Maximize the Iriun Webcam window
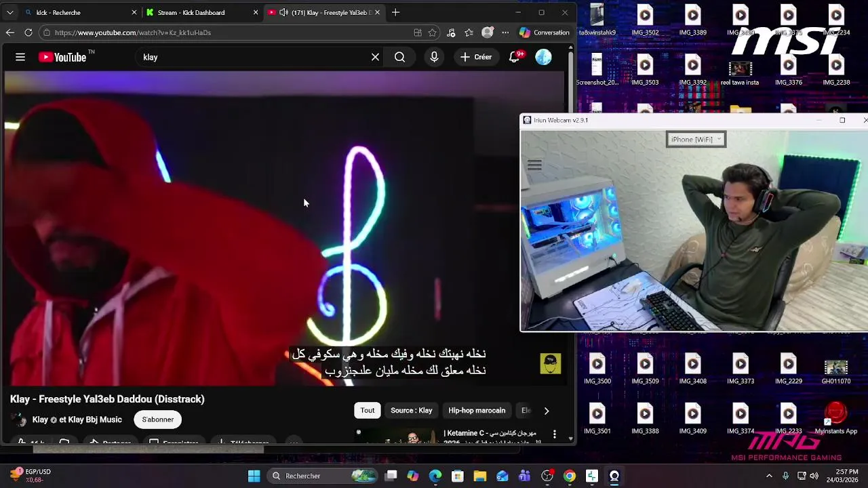Image resolution: width=868 pixels, height=488 pixels. (842, 121)
